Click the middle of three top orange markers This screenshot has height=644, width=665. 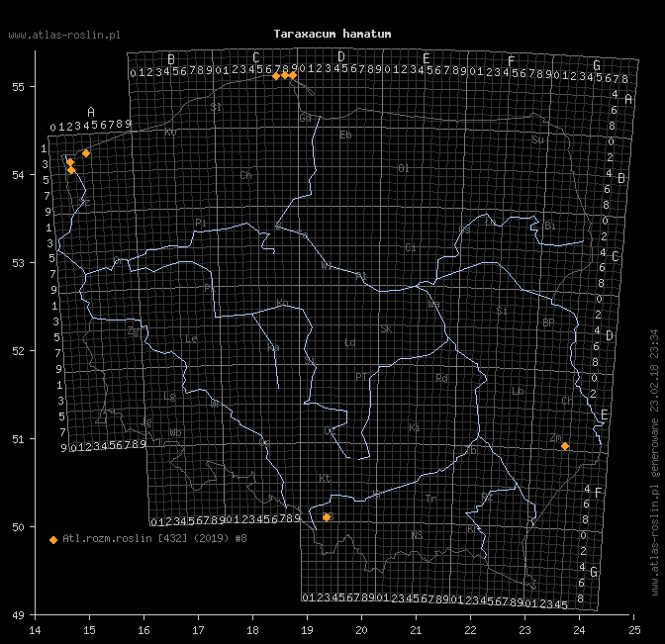285,75
